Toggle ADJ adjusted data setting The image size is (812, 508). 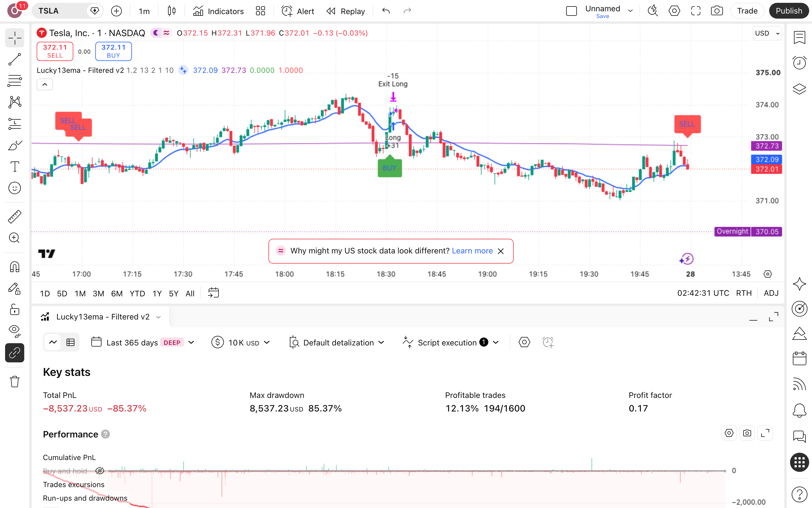click(x=771, y=293)
